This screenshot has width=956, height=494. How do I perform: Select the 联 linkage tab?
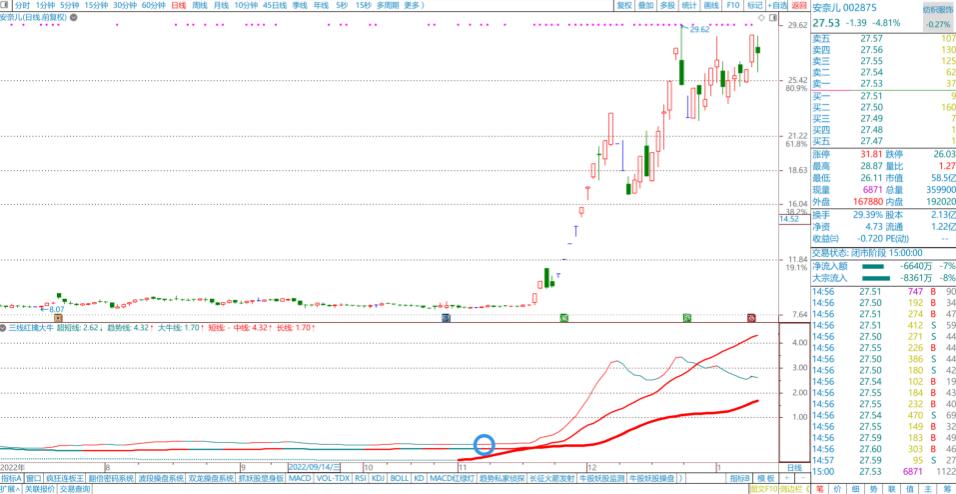click(x=890, y=489)
